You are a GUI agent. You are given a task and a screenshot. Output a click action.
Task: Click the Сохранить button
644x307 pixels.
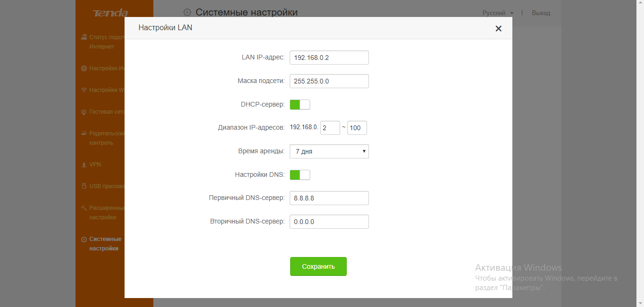pos(318,266)
